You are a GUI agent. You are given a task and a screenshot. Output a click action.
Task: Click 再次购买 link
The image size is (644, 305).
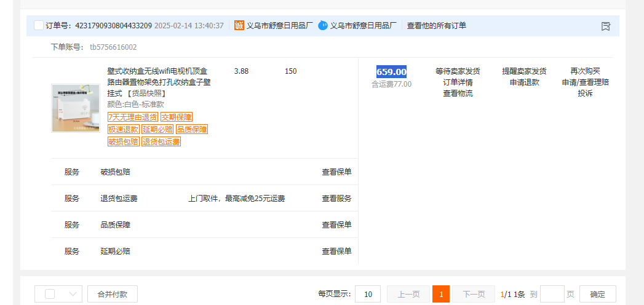tap(585, 71)
